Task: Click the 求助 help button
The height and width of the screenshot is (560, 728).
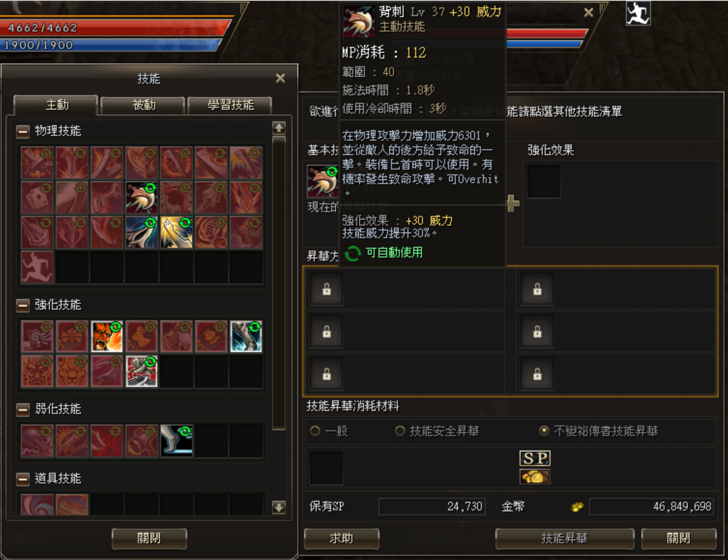Action: coord(341,539)
